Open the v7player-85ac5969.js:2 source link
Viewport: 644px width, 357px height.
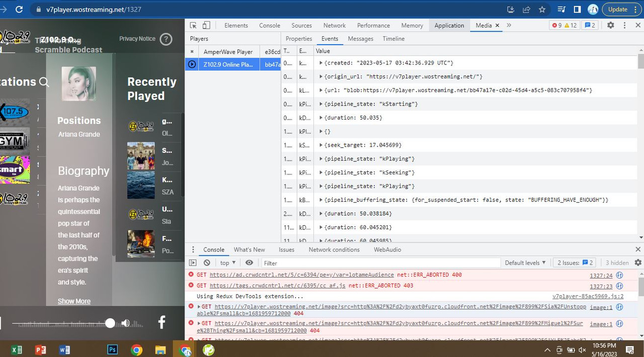click(588, 296)
